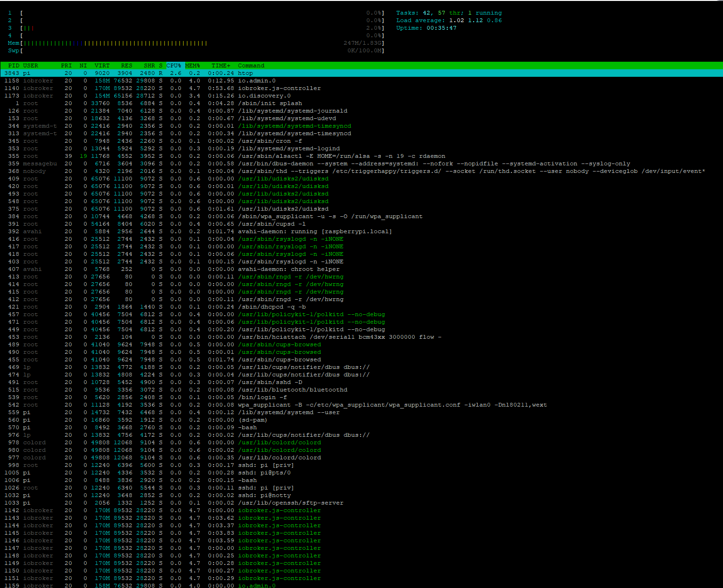Select iobroker.js-controller thread PID 1145

pos(361,533)
